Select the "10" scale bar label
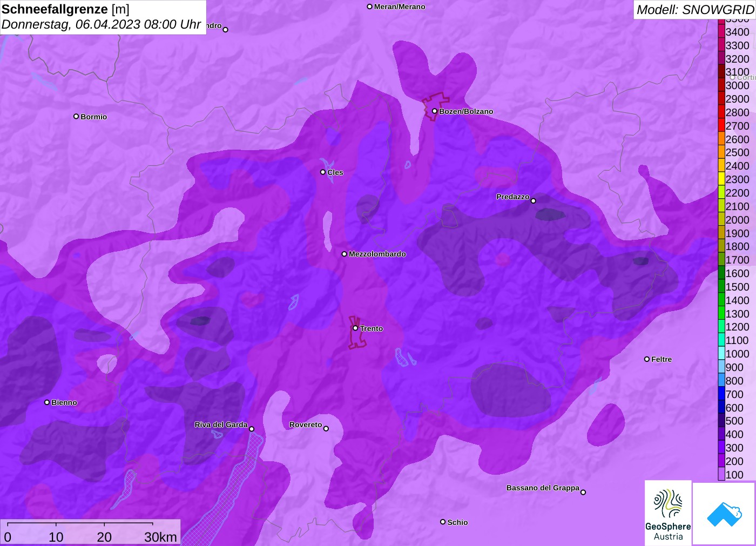 pyautogui.click(x=56, y=537)
